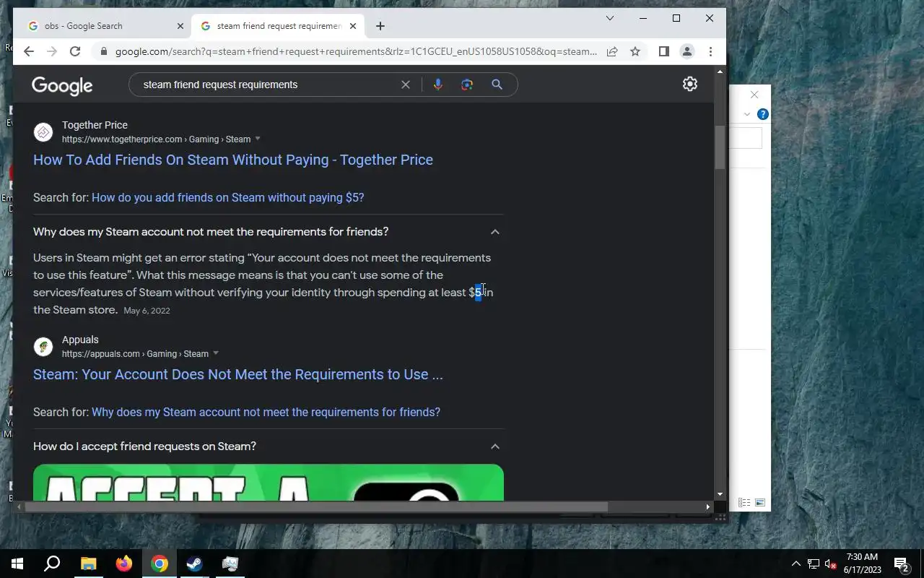Click the vertical scrollbar thumb

[720, 148]
